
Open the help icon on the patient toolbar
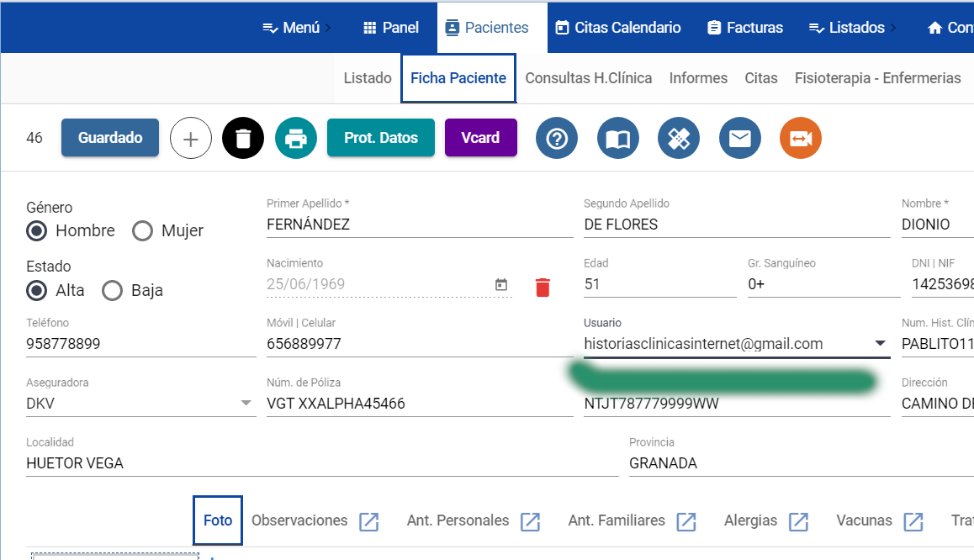(x=557, y=138)
